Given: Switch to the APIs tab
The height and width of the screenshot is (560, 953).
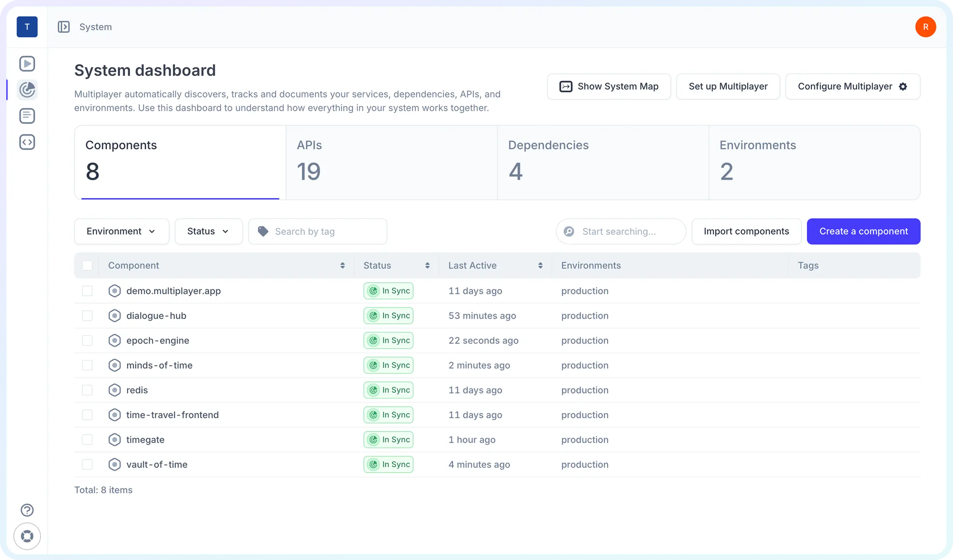Looking at the screenshot, I should point(391,162).
